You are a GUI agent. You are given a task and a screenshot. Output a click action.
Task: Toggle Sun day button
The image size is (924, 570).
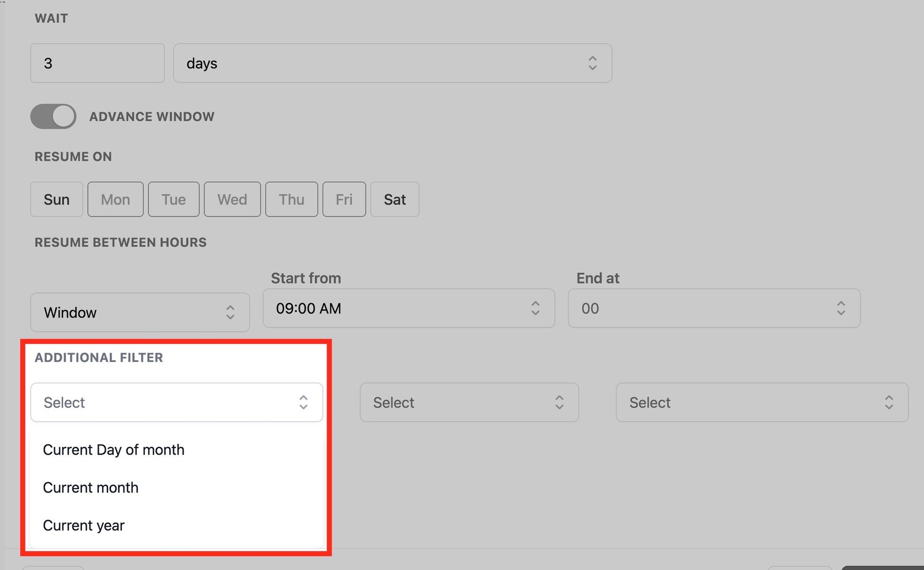pyautogui.click(x=57, y=200)
